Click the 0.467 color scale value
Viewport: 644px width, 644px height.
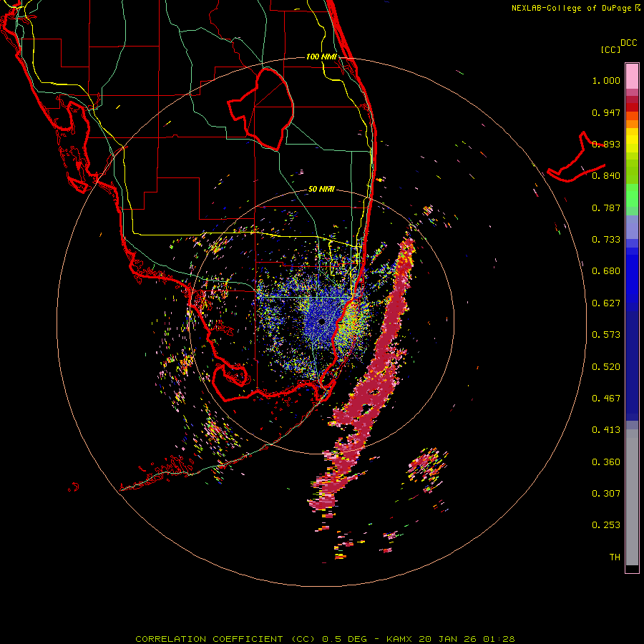[x=606, y=399]
